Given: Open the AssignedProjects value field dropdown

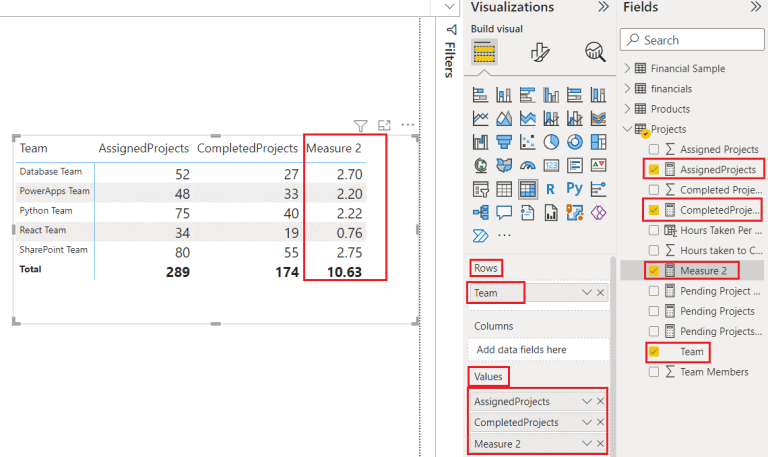Looking at the screenshot, I should [x=587, y=401].
